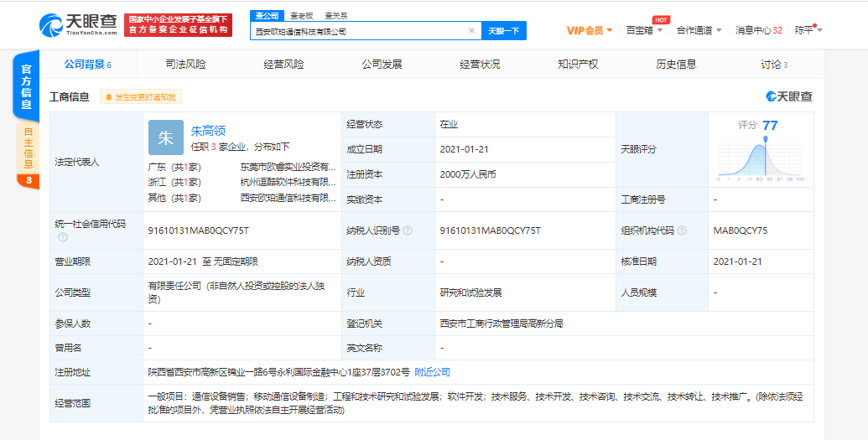Click the help icon beside 纳税人识别号

[408, 230]
